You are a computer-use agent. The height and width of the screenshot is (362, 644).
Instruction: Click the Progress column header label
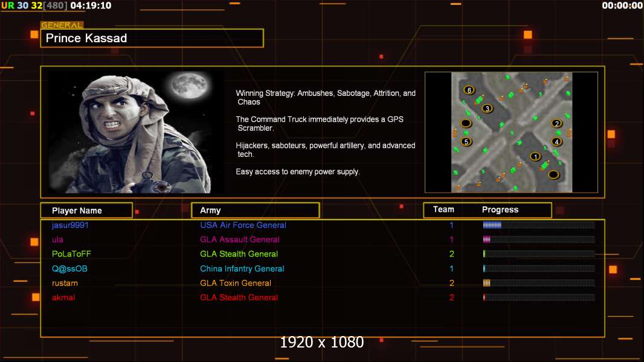500,210
